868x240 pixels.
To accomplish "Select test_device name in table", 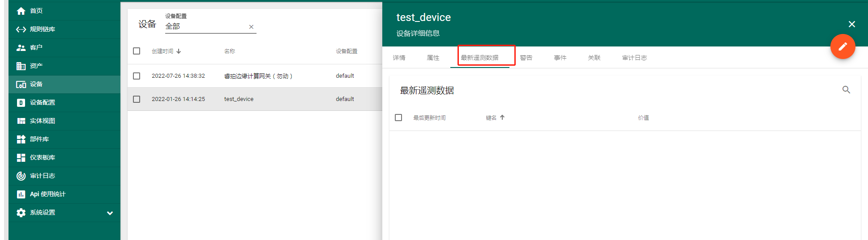I will [239, 99].
